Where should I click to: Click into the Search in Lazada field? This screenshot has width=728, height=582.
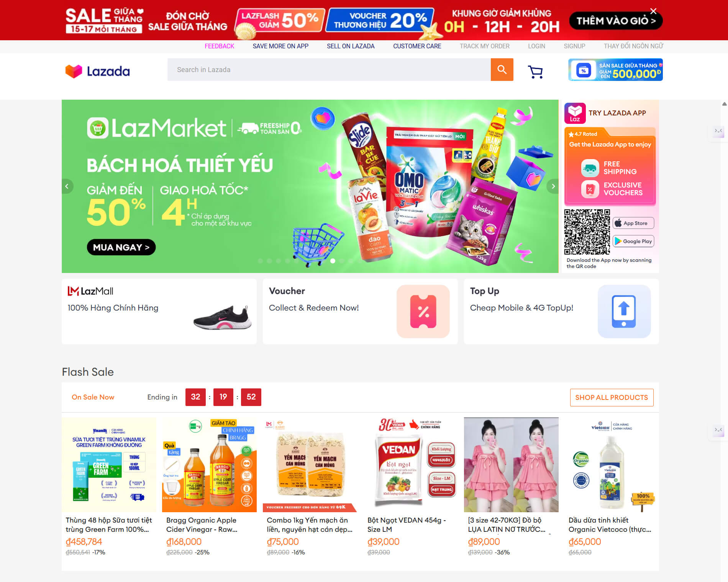click(329, 70)
